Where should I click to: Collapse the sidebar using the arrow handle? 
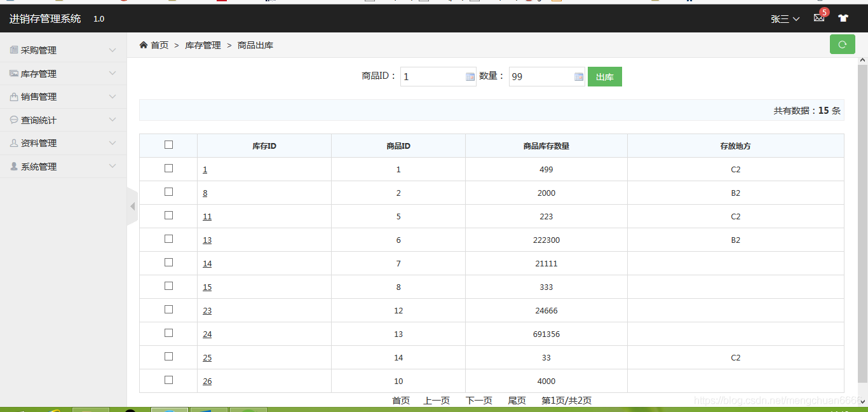pos(132,206)
